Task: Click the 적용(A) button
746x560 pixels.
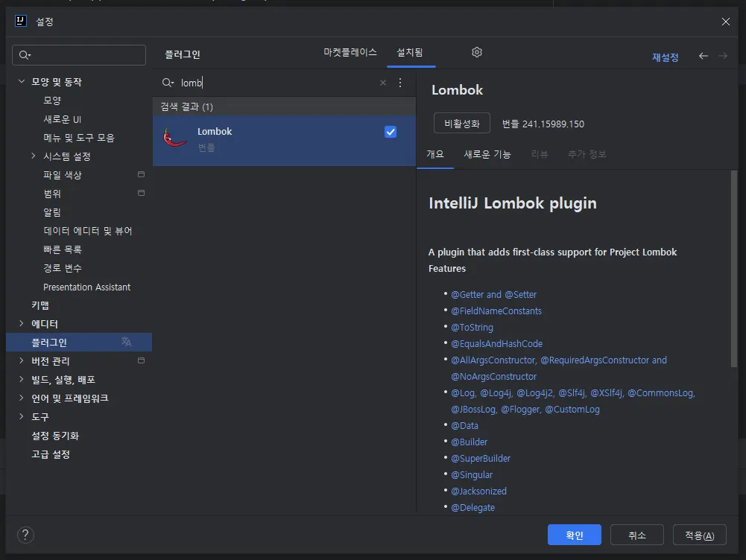Action: (699, 535)
